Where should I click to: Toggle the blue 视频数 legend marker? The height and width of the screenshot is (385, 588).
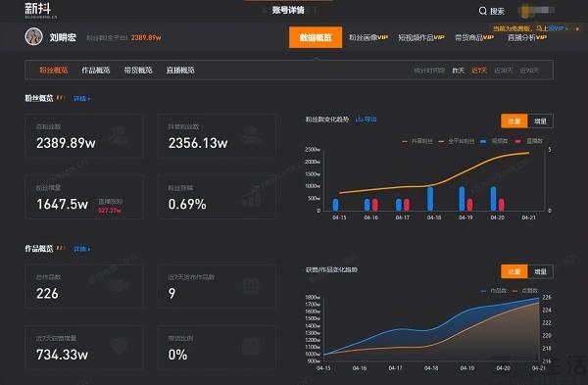[x=483, y=141]
